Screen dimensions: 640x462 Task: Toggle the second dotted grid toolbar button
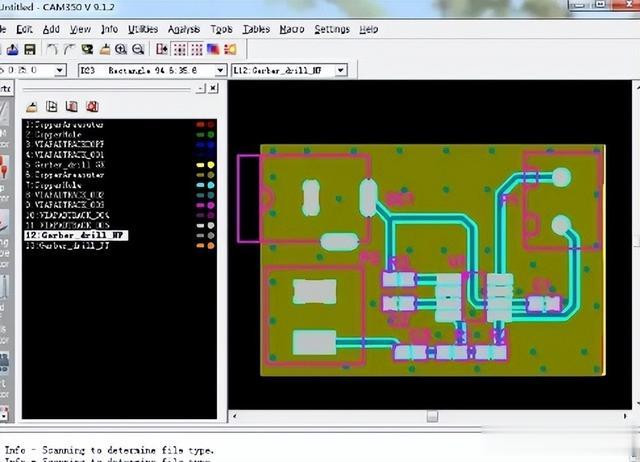pyautogui.click(x=197, y=49)
